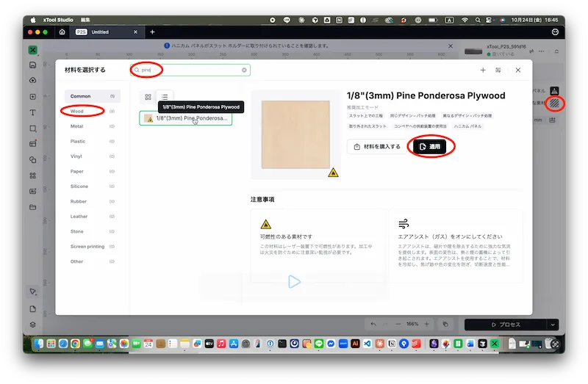Open a new tab with plus button
This screenshot has width=588, height=384.
coord(152,32)
